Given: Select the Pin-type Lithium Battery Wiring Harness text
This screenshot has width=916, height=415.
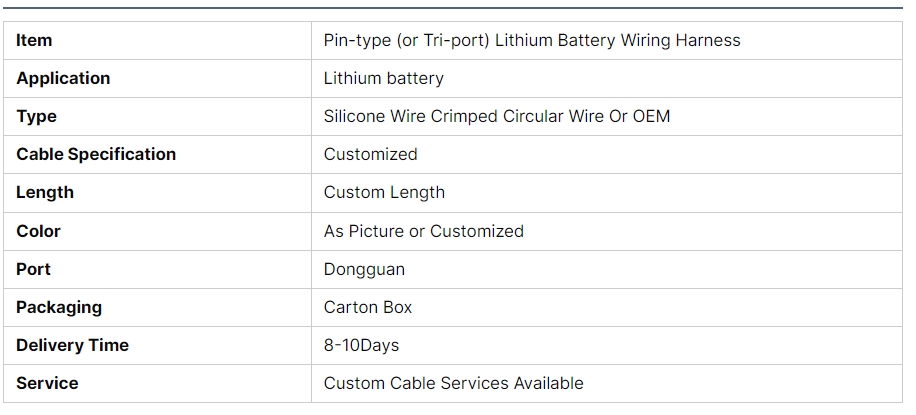Looking at the screenshot, I should tap(532, 40).
